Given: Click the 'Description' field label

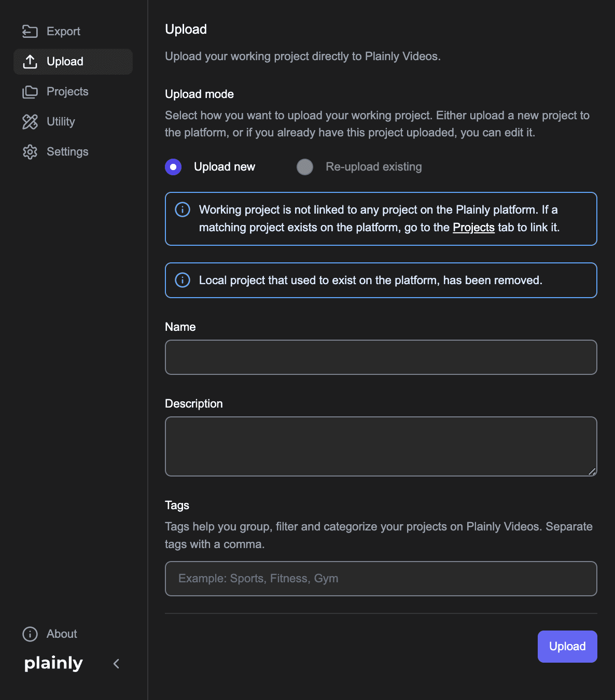Looking at the screenshot, I should pyautogui.click(x=193, y=404).
